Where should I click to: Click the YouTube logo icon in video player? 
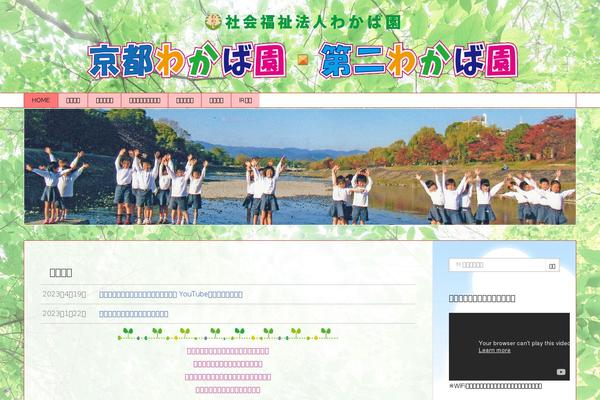coord(561,372)
